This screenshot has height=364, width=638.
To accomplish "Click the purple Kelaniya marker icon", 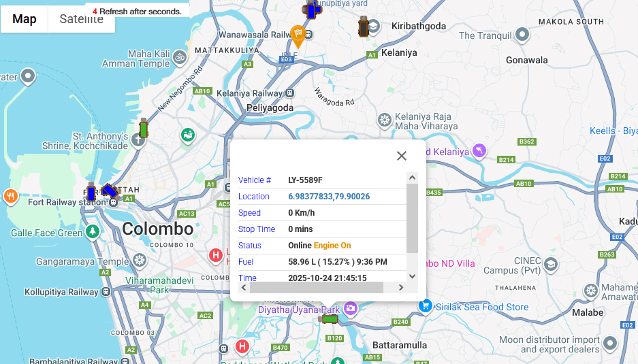I will point(479,151).
